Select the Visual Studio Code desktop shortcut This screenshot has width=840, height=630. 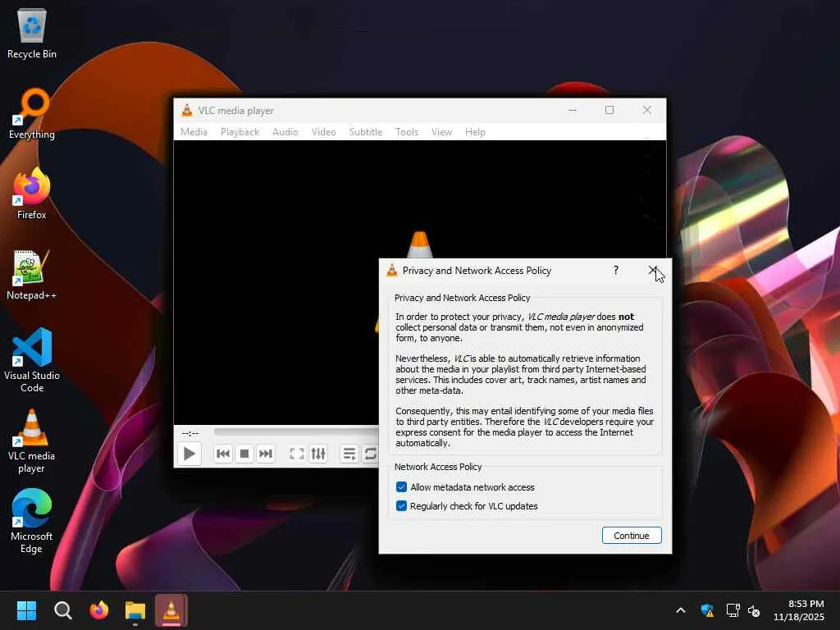(32, 361)
